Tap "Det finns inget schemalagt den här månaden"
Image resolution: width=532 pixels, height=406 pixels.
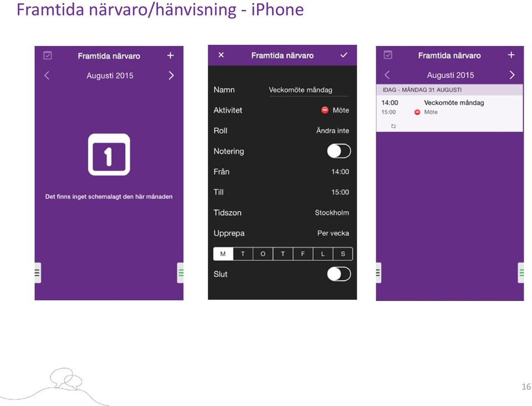tap(109, 197)
